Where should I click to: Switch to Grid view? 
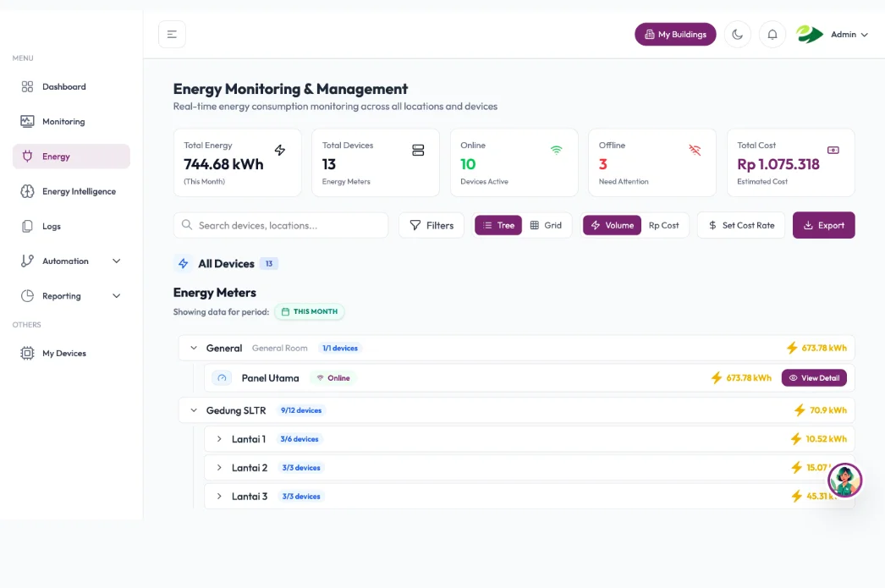point(546,225)
